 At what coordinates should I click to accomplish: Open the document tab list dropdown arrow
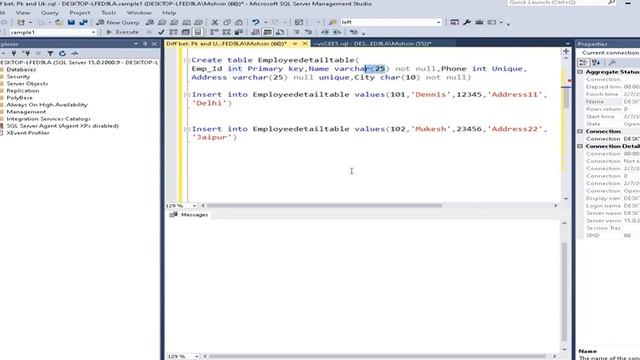(x=568, y=43)
